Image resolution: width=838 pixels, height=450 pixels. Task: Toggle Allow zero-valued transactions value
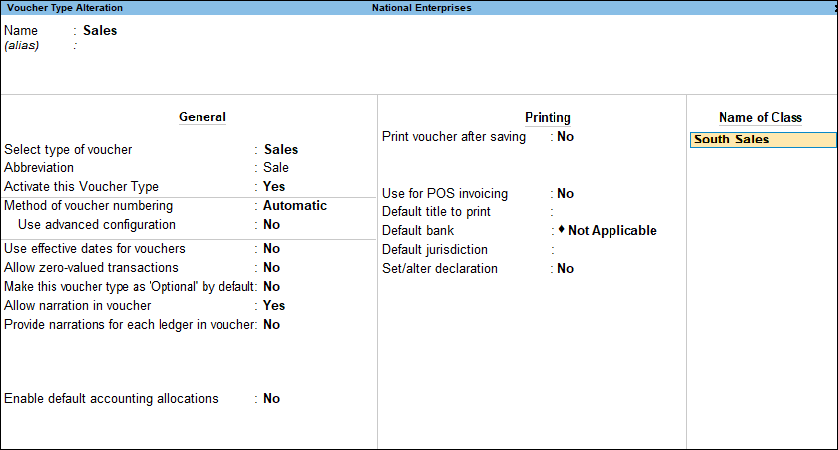(271, 267)
